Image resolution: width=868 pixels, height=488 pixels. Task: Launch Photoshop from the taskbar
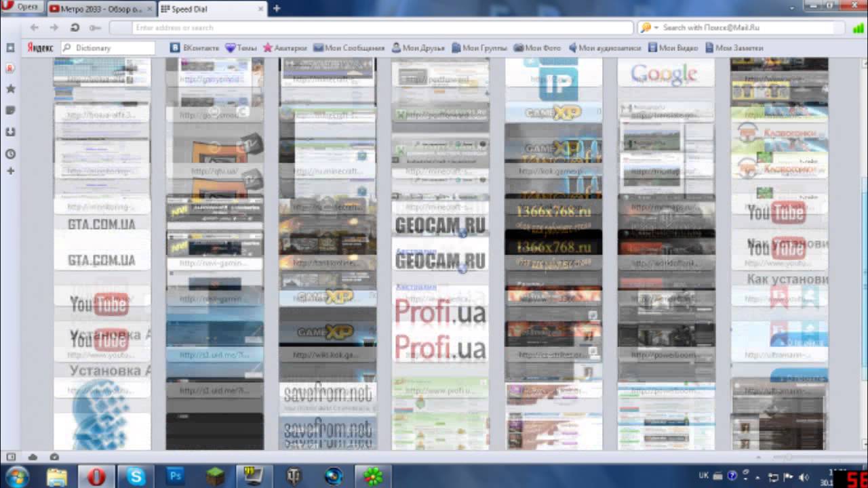175,476
